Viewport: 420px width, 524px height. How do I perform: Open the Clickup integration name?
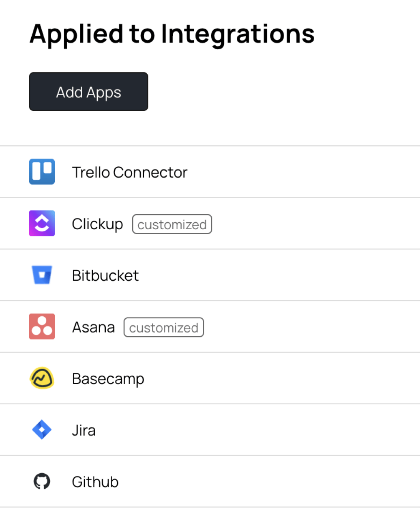point(97,224)
